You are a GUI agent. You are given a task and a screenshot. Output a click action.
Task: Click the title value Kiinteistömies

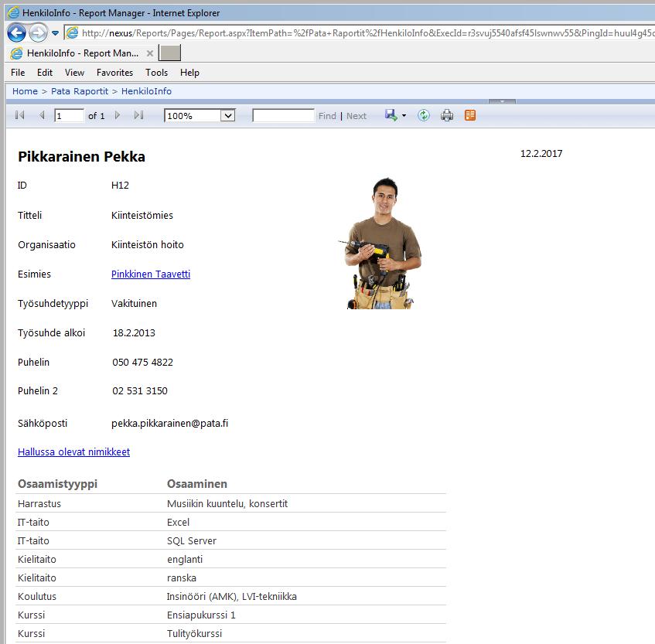(142, 216)
